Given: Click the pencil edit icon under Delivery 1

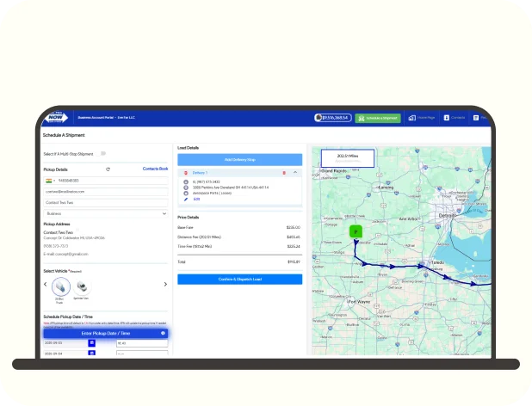Looking at the screenshot, I should (x=186, y=199).
